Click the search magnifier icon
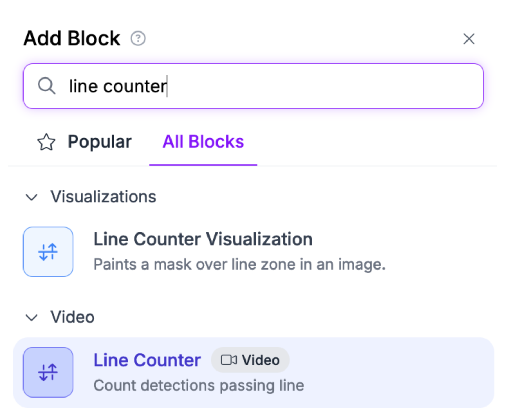The image size is (509, 420). [x=47, y=86]
